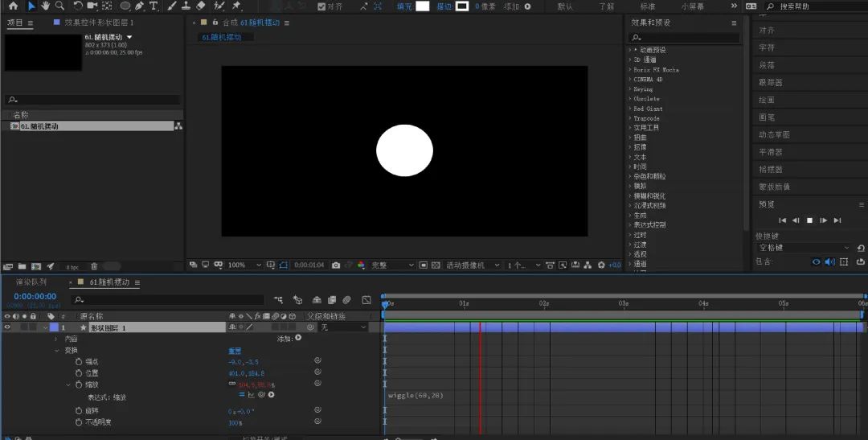Screen dimensions: 868x440
Task: Select the Roto Brush tool
Action: pyautogui.click(x=219, y=6)
